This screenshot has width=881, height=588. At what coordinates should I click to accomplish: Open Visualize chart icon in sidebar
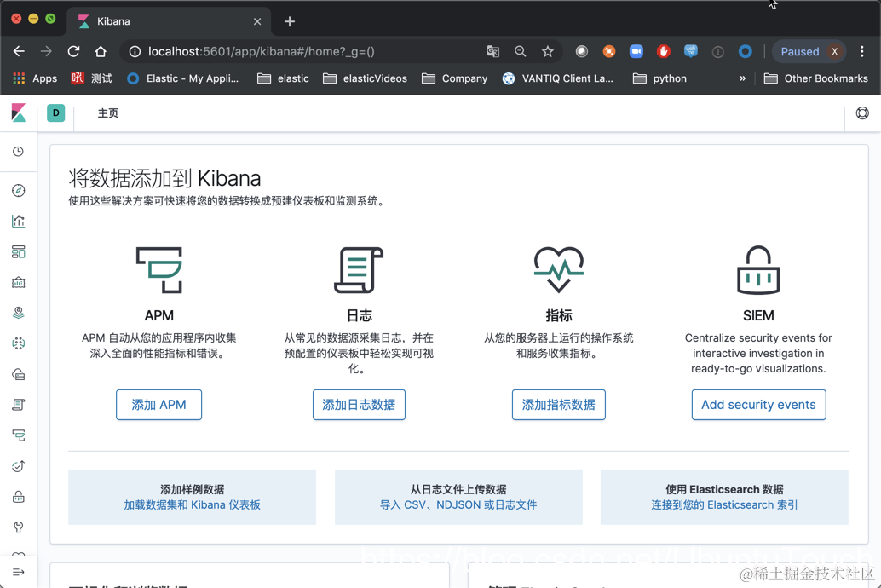19,221
